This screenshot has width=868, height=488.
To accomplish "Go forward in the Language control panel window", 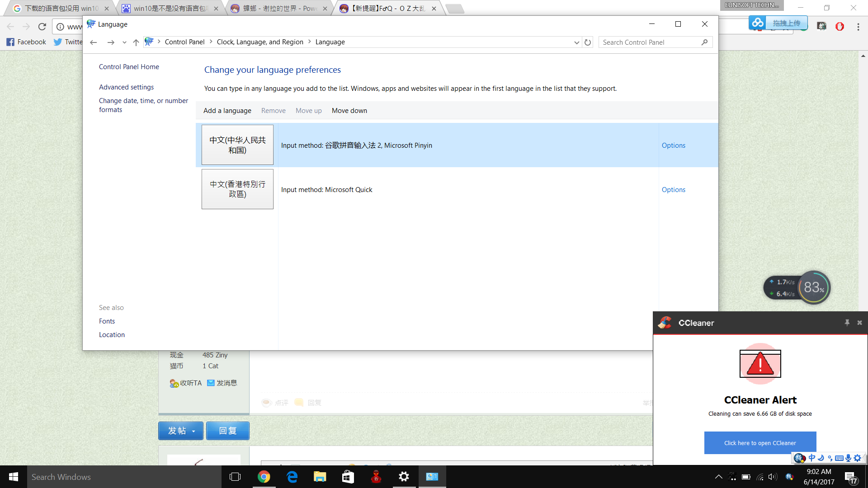I will [111, 42].
